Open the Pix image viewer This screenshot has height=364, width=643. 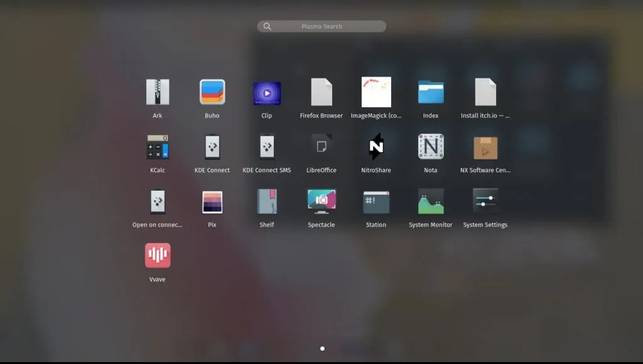click(212, 202)
